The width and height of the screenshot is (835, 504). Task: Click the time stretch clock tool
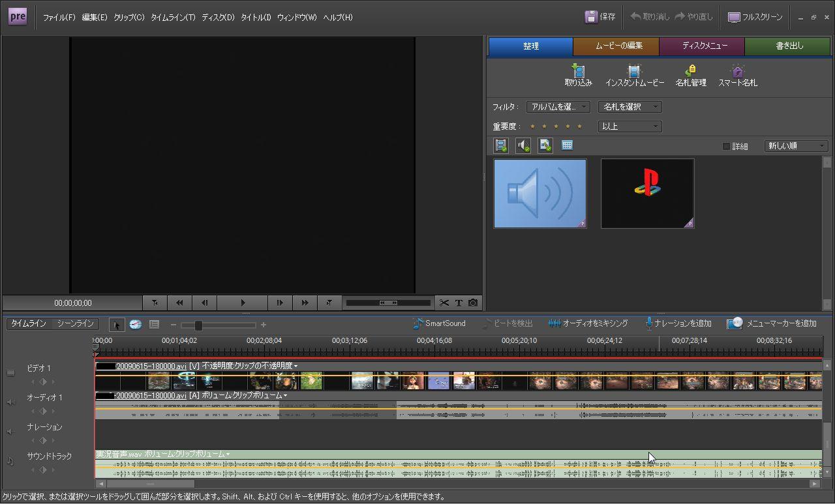(x=135, y=325)
